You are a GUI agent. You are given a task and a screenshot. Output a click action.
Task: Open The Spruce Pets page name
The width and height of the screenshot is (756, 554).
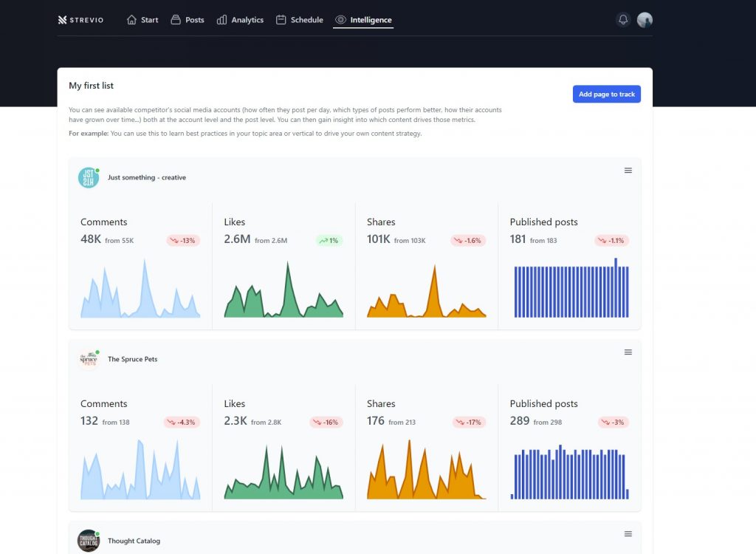(133, 360)
